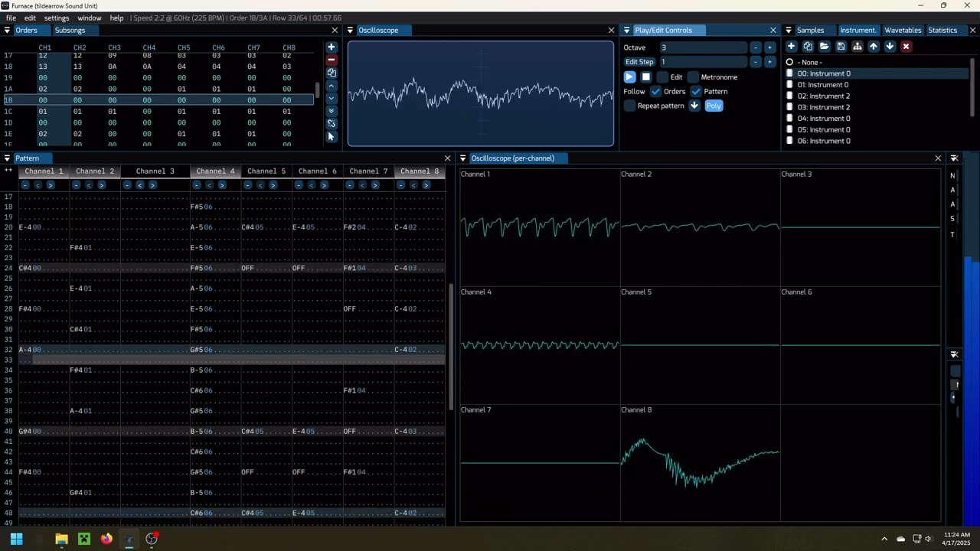The image size is (980, 551).
Task: Delete the selected instrument with red X
Action: (x=906, y=47)
